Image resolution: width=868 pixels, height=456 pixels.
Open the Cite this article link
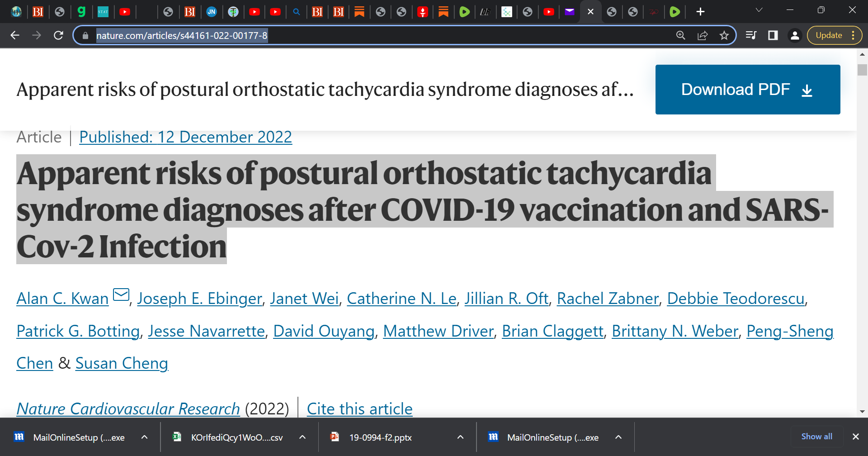(x=359, y=408)
